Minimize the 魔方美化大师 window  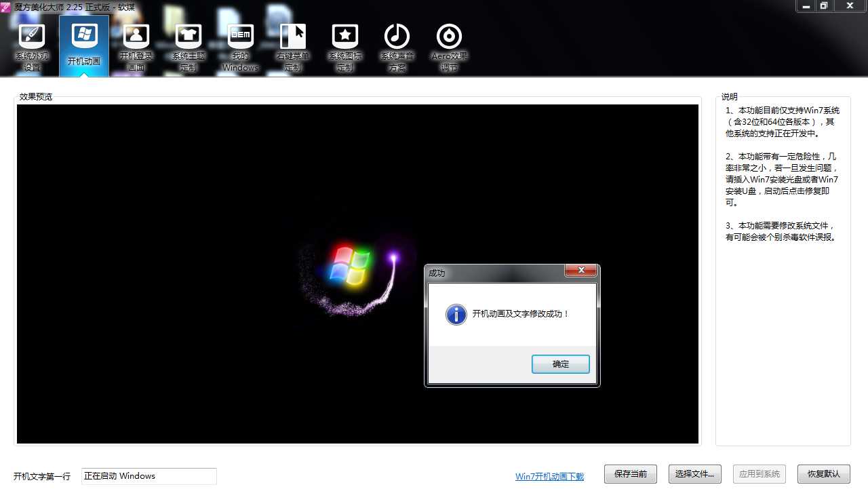pyautogui.click(x=806, y=5)
